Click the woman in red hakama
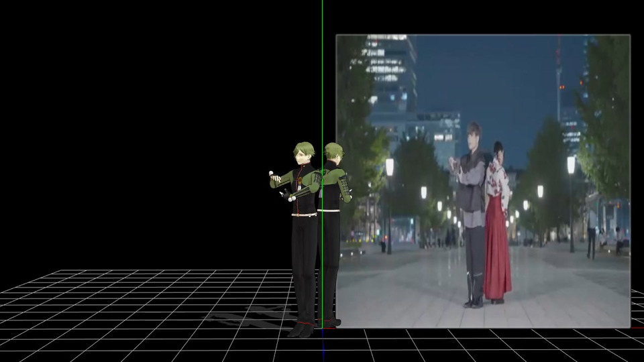This screenshot has width=644, height=362. click(x=498, y=224)
